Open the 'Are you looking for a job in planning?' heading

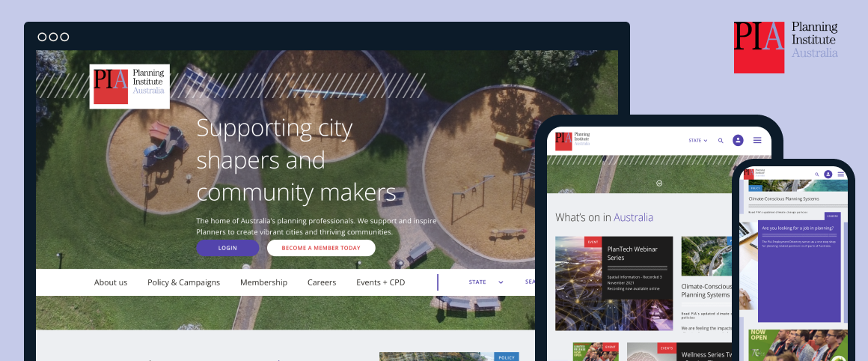tap(798, 228)
